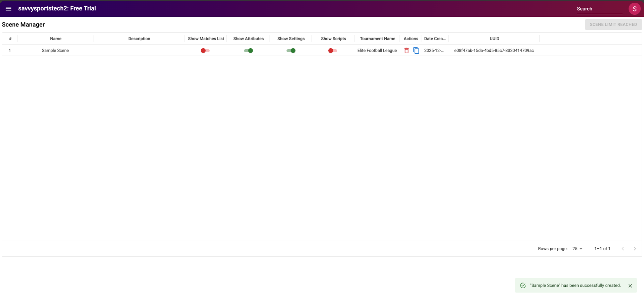Click the Scene Limit Reached button
Image resolution: width=644 pixels, height=295 pixels.
click(x=613, y=24)
